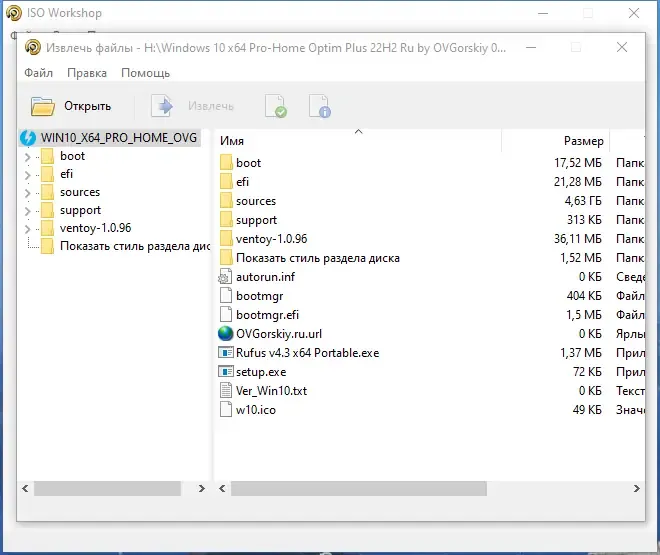Open the Помощь menu
This screenshot has width=660, height=555.
(145, 73)
